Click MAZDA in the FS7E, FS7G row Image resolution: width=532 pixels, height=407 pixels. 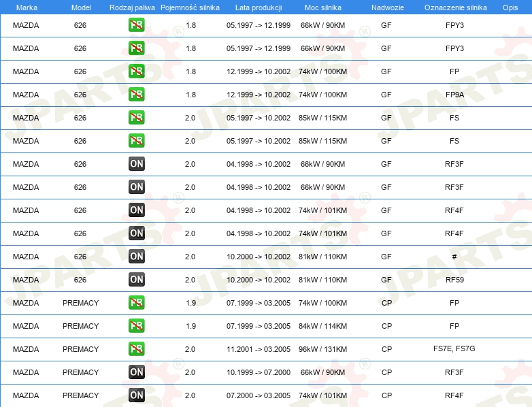26,349
